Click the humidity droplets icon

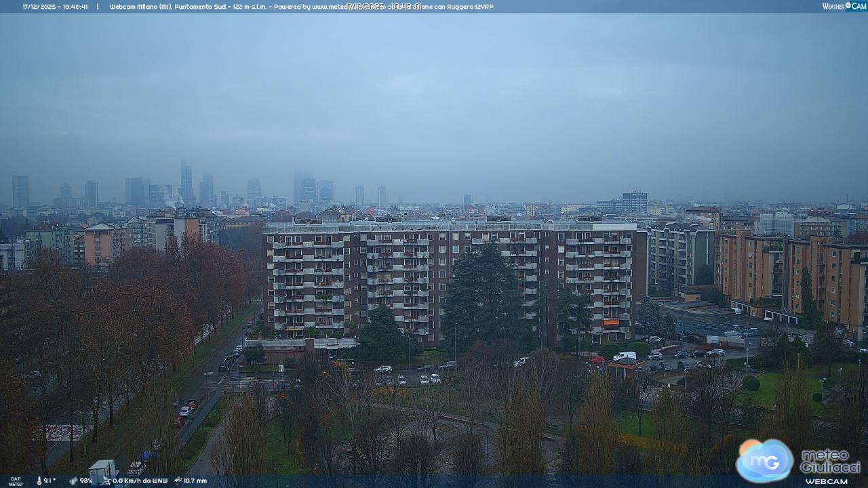coord(73,481)
